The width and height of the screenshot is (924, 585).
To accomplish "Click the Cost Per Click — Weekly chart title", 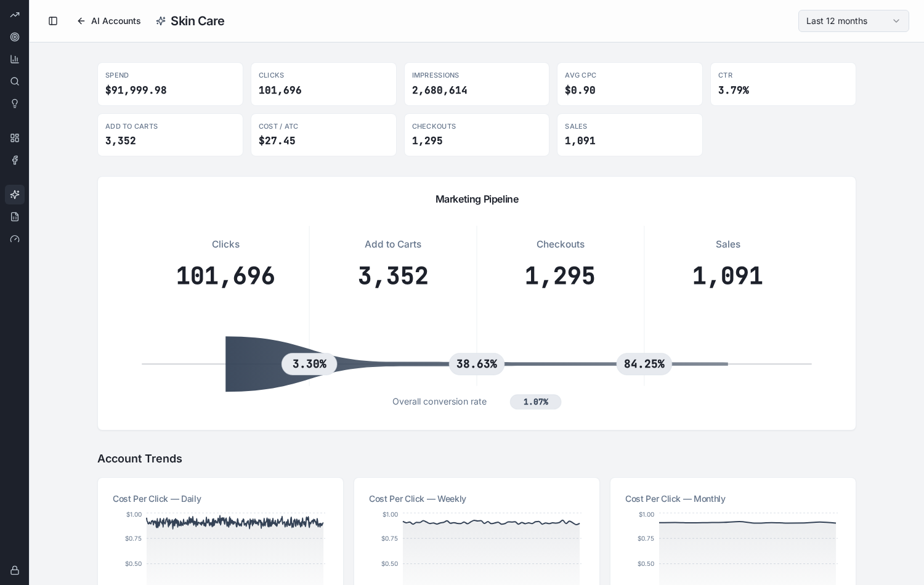I will point(418,499).
